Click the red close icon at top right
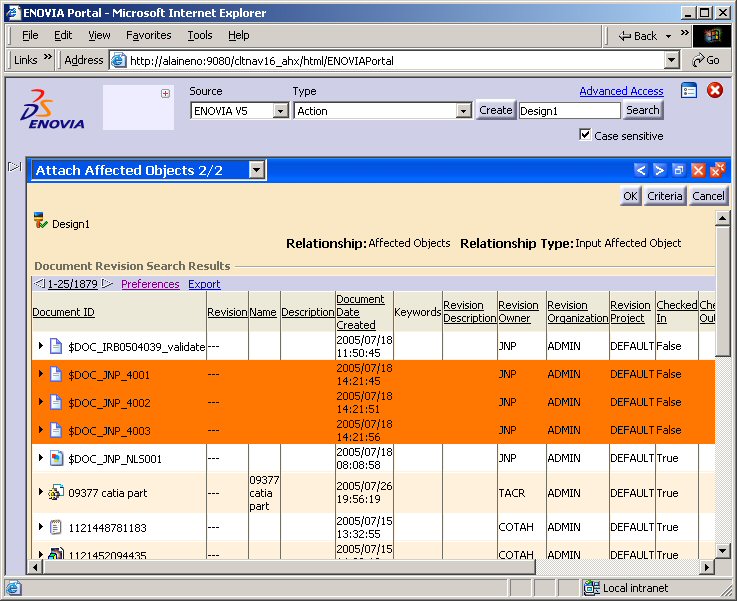The width and height of the screenshot is (737, 601). [715, 90]
